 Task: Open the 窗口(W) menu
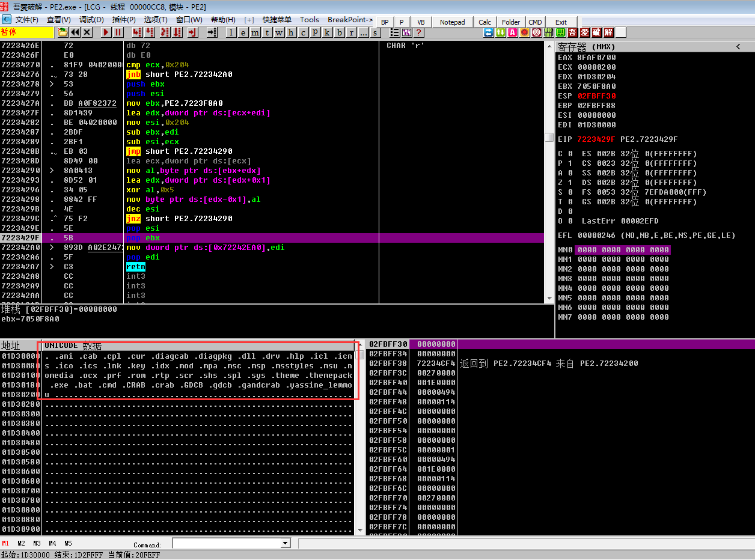[189, 20]
